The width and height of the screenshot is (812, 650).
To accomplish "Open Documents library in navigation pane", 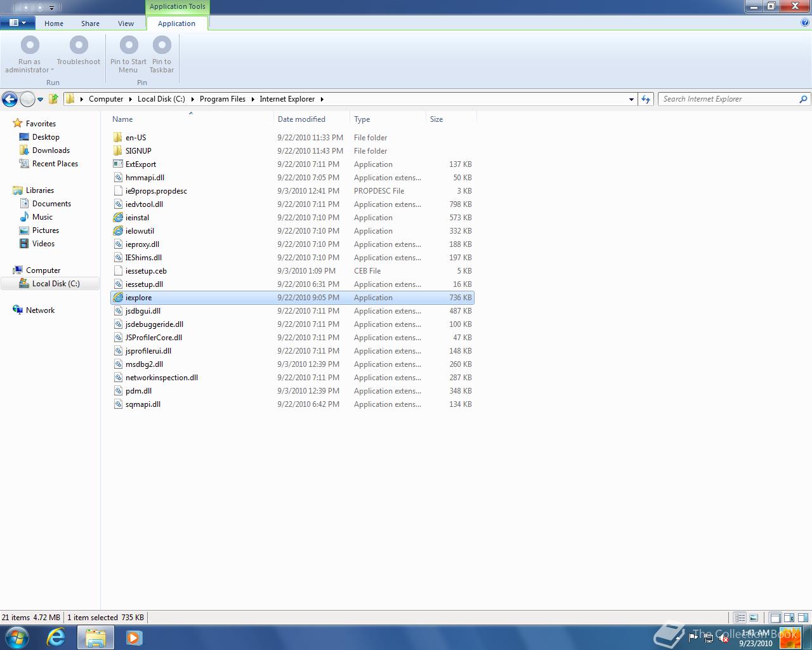I will 51,204.
